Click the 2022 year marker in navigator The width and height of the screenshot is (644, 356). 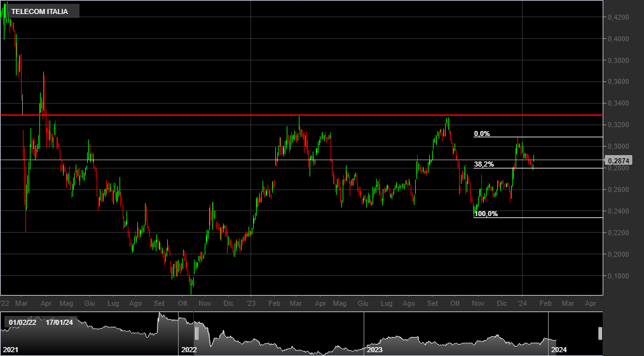click(x=189, y=350)
